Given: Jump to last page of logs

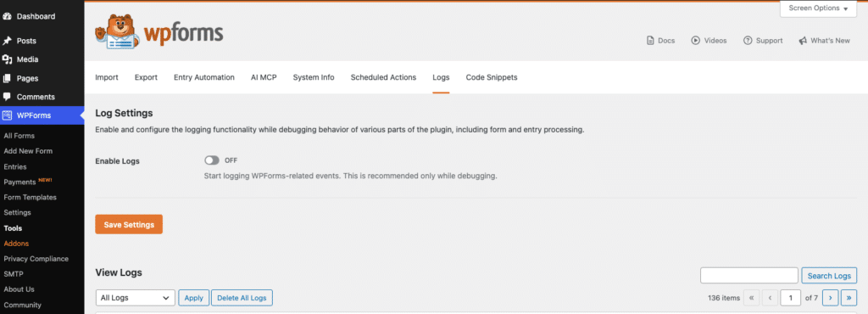Looking at the screenshot, I should tap(849, 298).
